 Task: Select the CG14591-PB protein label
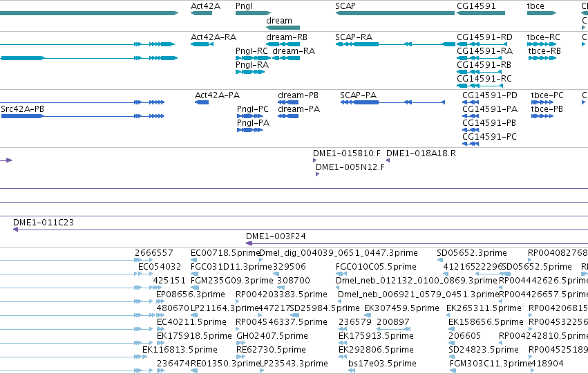point(489,123)
